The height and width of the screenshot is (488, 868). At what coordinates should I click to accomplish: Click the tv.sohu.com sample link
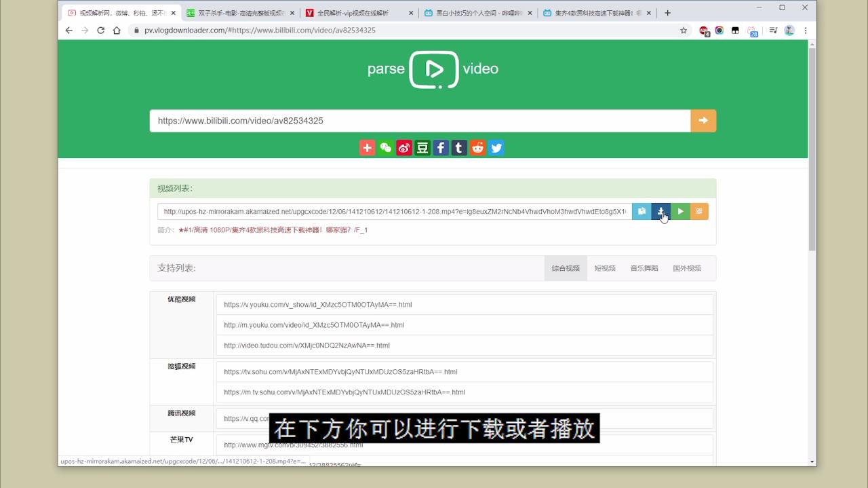[340, 372]
